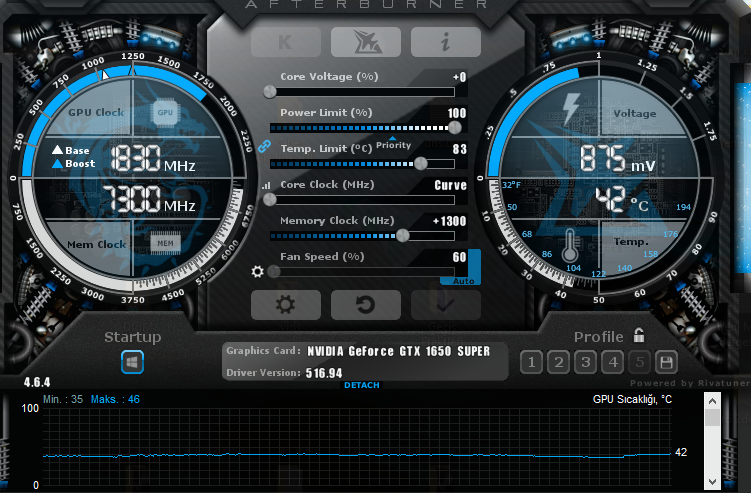This screenshot has width=751, height=493.
Task: Click the Min. : 35 graph label
Action: (x=63, y=399)
